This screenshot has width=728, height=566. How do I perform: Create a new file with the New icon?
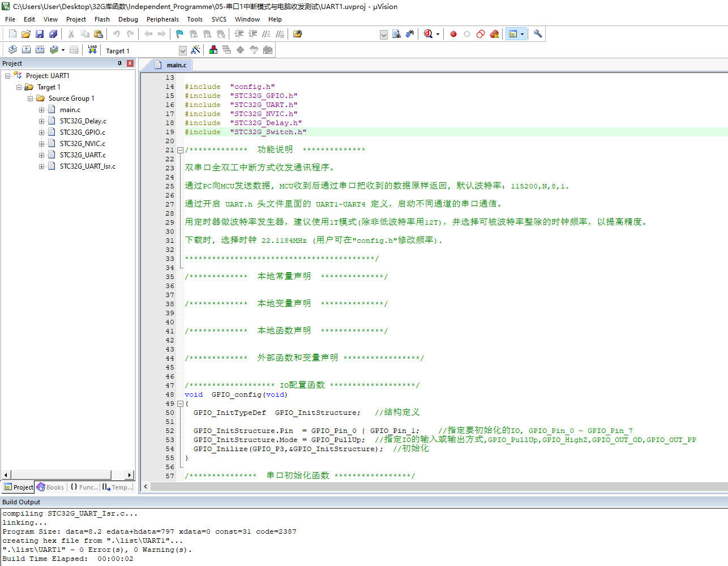pos(12,34)
